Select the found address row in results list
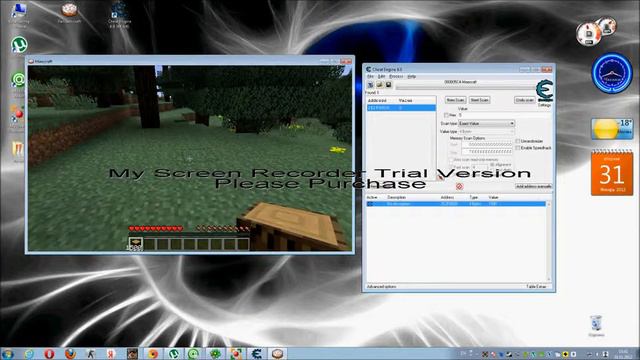This screenshot has width=640, height=360. [401, 108]
